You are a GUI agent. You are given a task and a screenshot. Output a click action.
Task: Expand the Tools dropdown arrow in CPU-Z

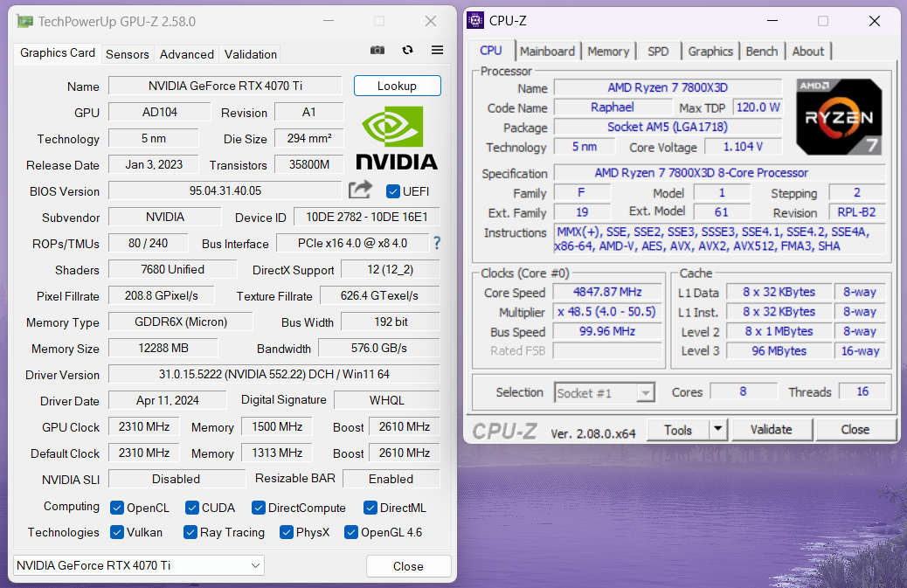point(718,429)
